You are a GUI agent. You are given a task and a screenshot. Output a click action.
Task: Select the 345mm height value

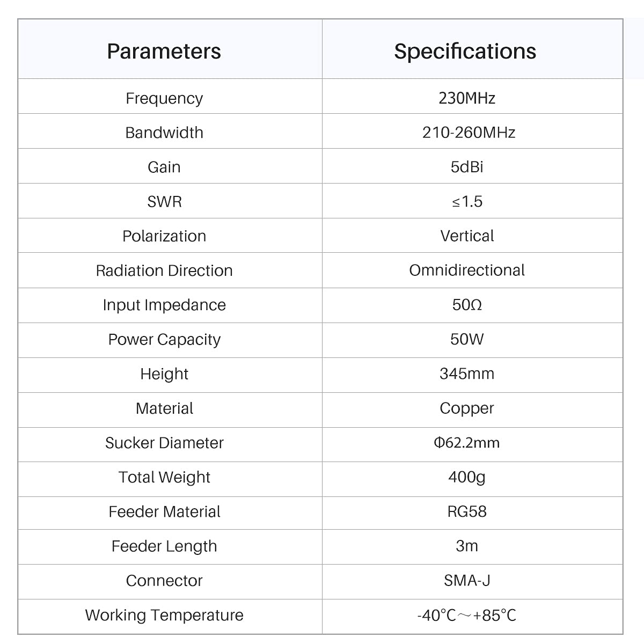pos(467,374)
